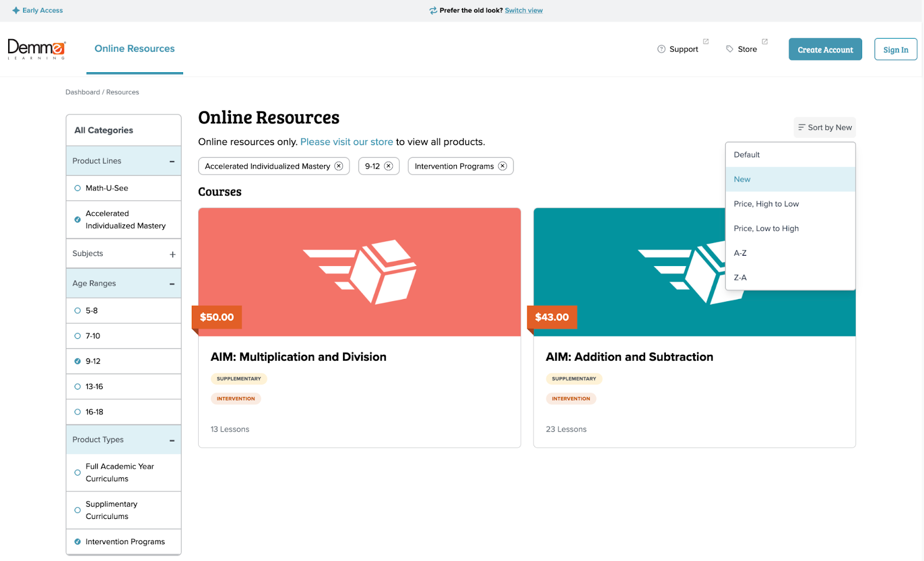Click the Support question mark icon
Image resolution: width=924 pixels, height=561 pixels.
(661, 49)
